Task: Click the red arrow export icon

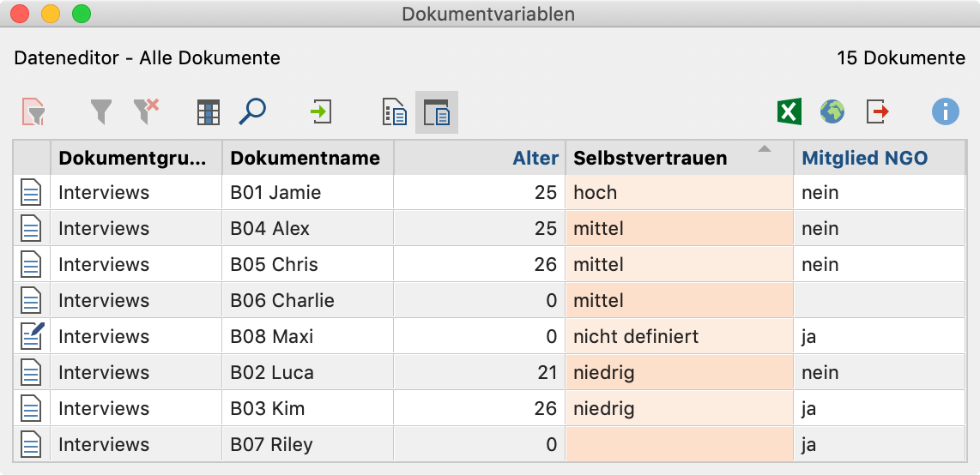Action: point(878,112)
